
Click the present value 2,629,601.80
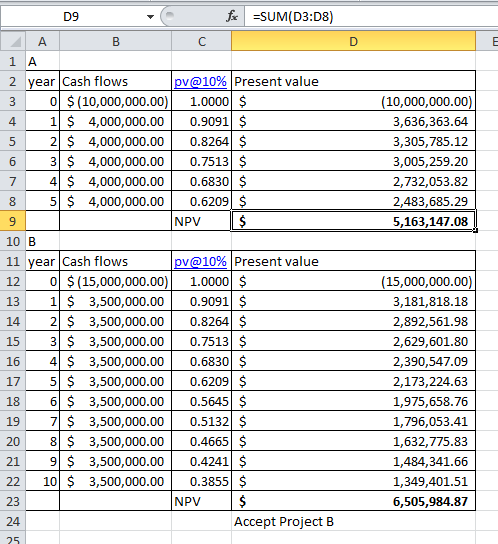(x=353, y=341)
